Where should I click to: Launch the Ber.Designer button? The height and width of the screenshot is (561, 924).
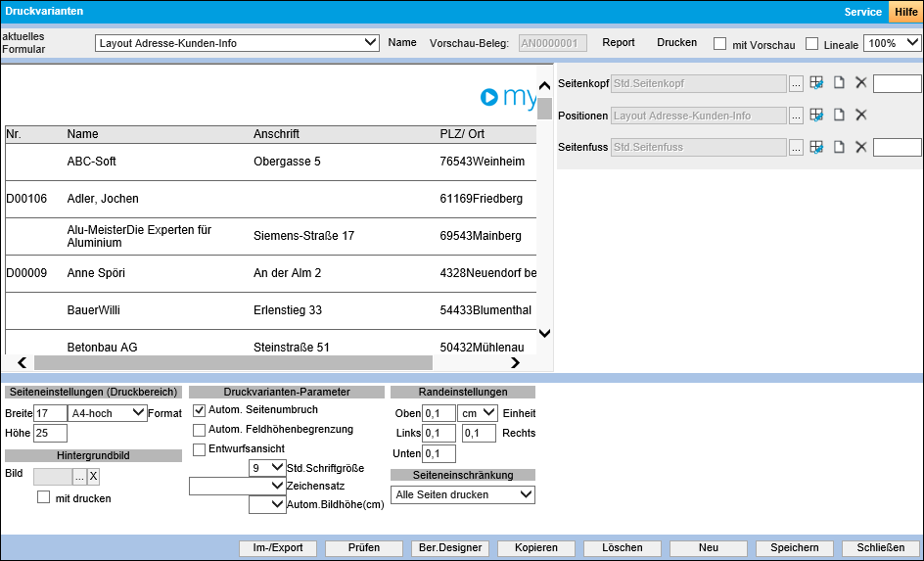point(450,548)
